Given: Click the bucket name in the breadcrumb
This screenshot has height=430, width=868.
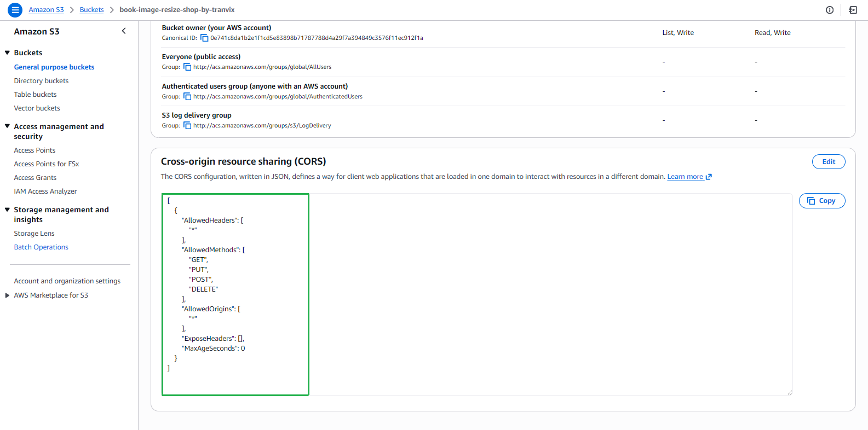Looking at the screenshot, I should [177, 10].
